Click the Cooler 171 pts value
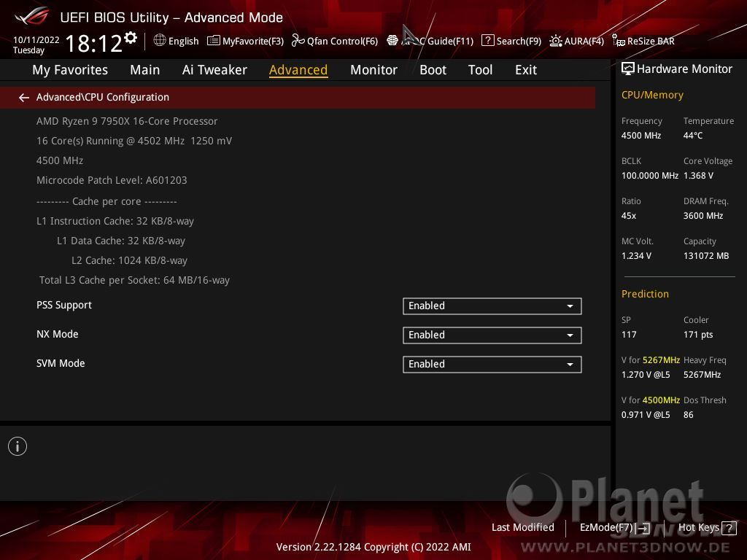 (698, 335)
